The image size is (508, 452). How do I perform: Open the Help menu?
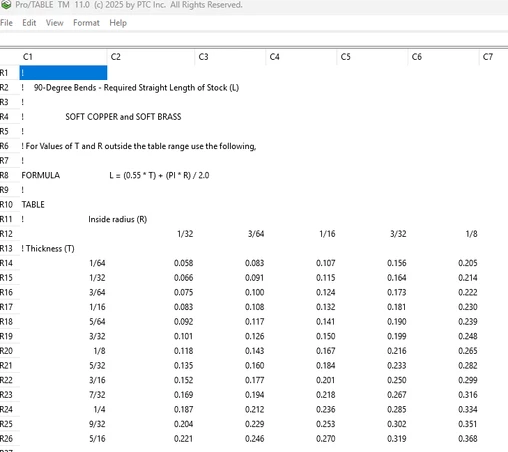[x=118, y=23]
